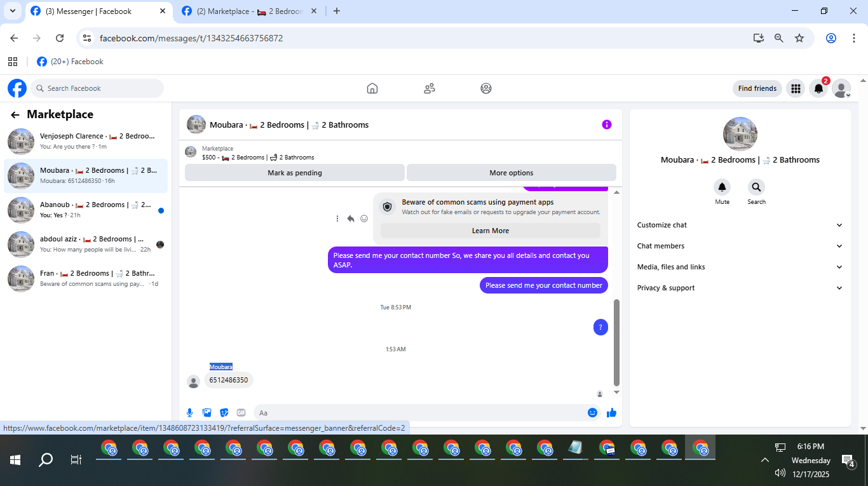Open the Windows Start menu

pos(15,460)
